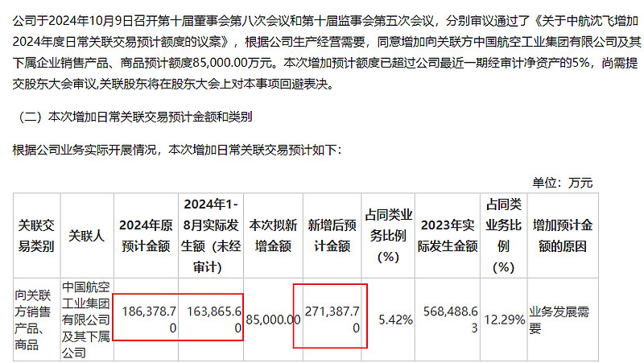Click the paragraph line starting '2024年度日常关联交易预计额度的议案'

[x=327, y=42]
